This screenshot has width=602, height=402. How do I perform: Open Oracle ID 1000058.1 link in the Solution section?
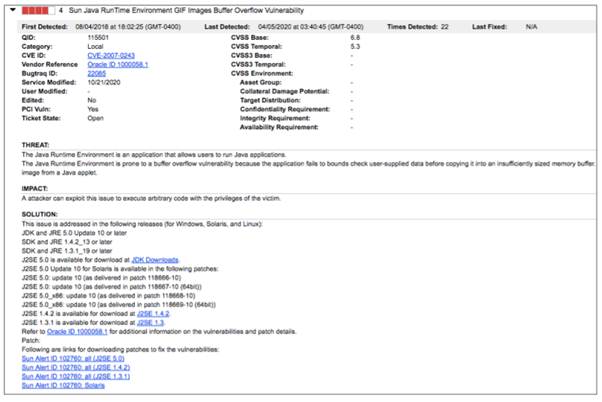coord(77,331)
